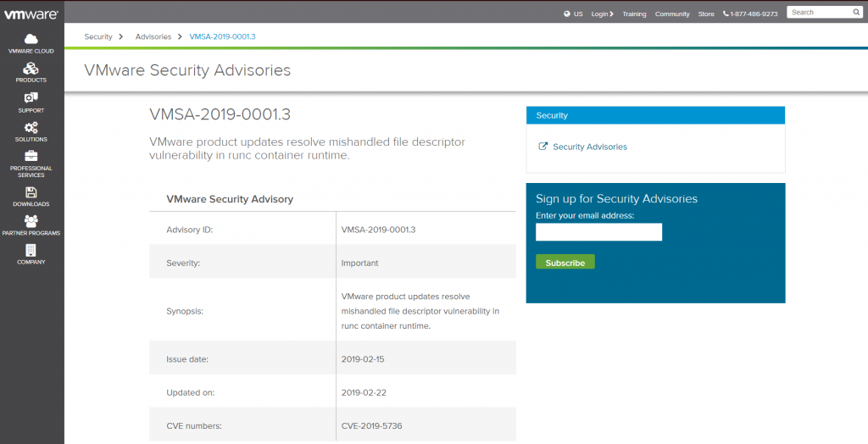Viewport: 868px width, 444px height.
Task: Open the Community menu item
Action: pyautogui.click(x=672, y=14)
